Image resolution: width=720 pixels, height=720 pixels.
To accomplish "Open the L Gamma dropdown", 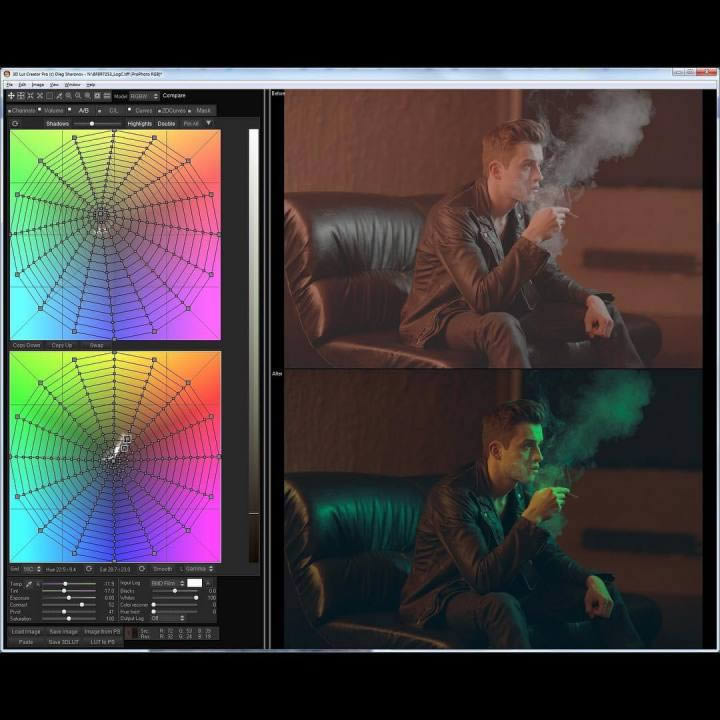I will click(x=199, y=569).
